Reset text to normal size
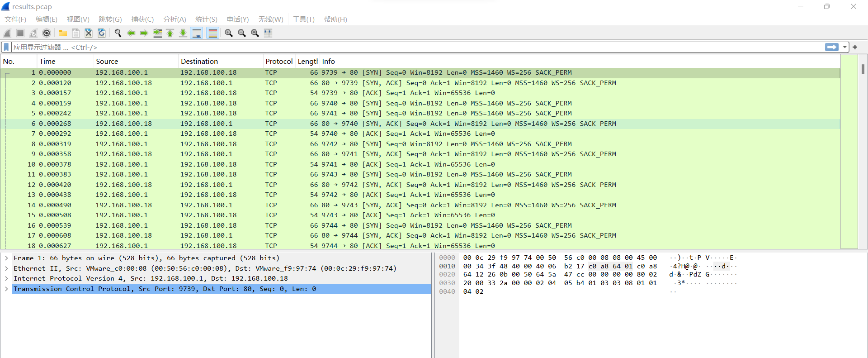This screenshot has width=868, height=358. (255, 33)
